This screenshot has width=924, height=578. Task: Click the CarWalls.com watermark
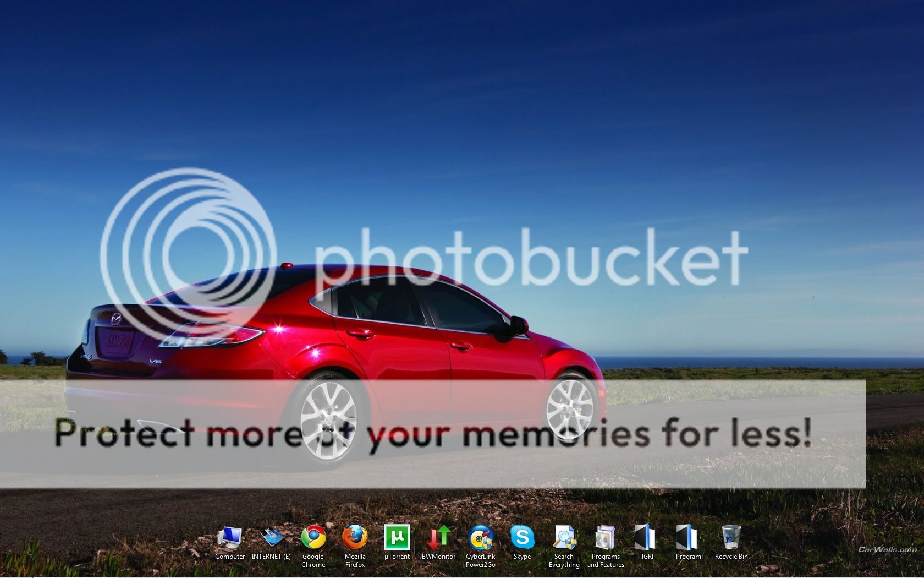click(887, 549)
